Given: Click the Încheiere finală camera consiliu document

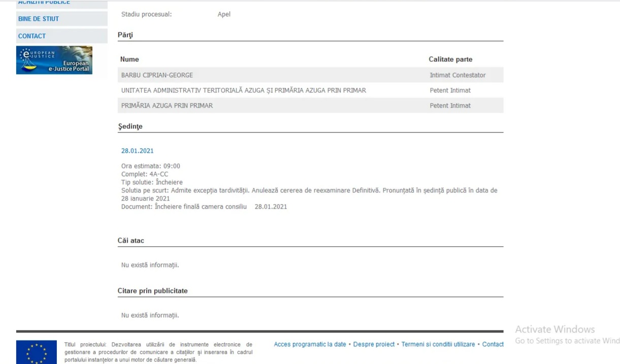Looking at the screenshot, I should [201, 207].
